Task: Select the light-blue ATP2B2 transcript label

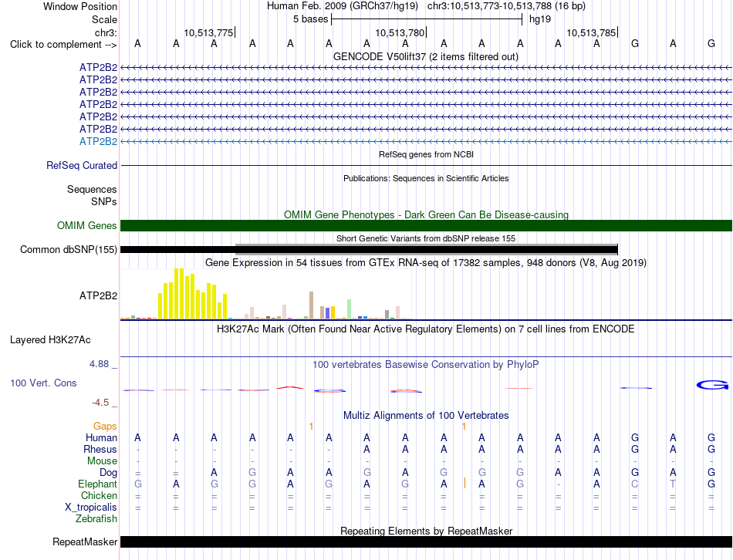Action: 98,141
